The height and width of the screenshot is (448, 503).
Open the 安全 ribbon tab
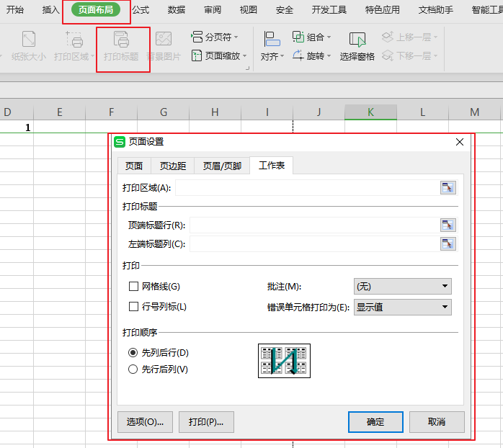[x=285, y=10]
